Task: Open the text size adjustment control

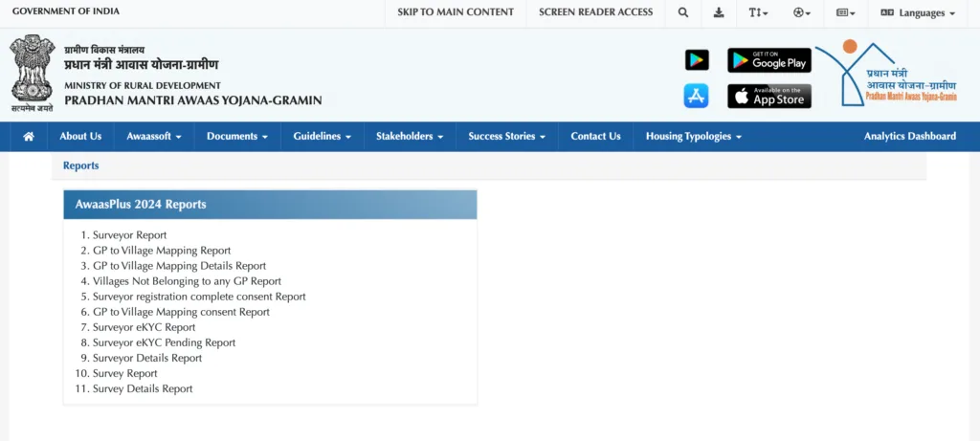Action: point(759,12)
